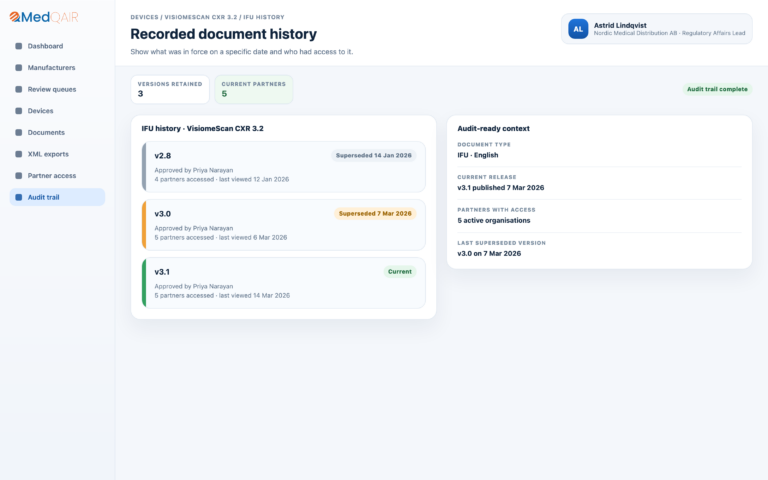Click the Devices sidebar icon
The image size is (768, 480).
point(19,111)
